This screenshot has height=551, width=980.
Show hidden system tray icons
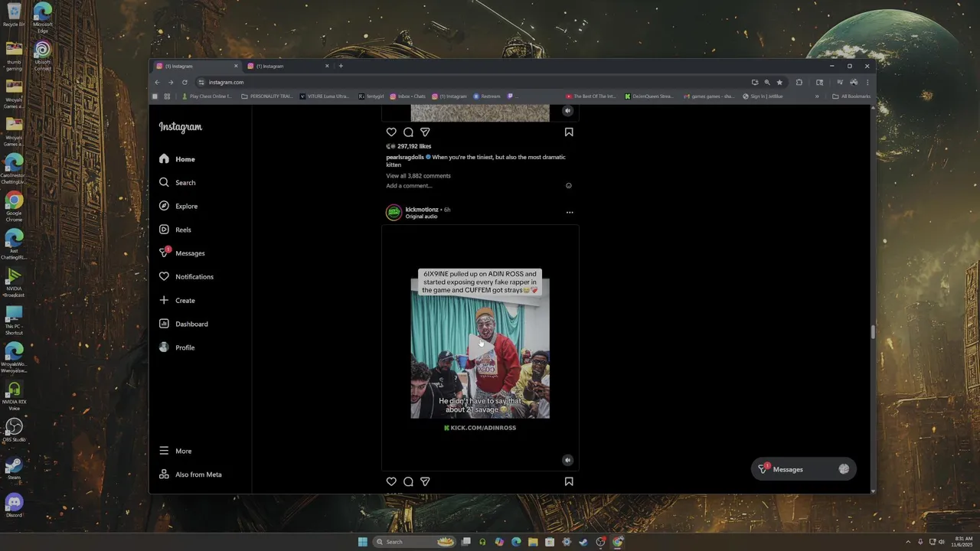[908, 542]
